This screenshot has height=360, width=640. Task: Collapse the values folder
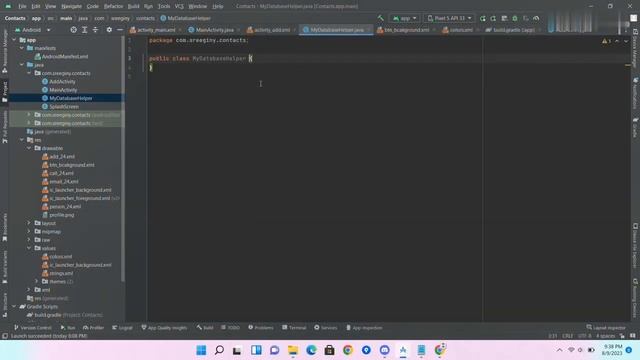click(29, 248)
